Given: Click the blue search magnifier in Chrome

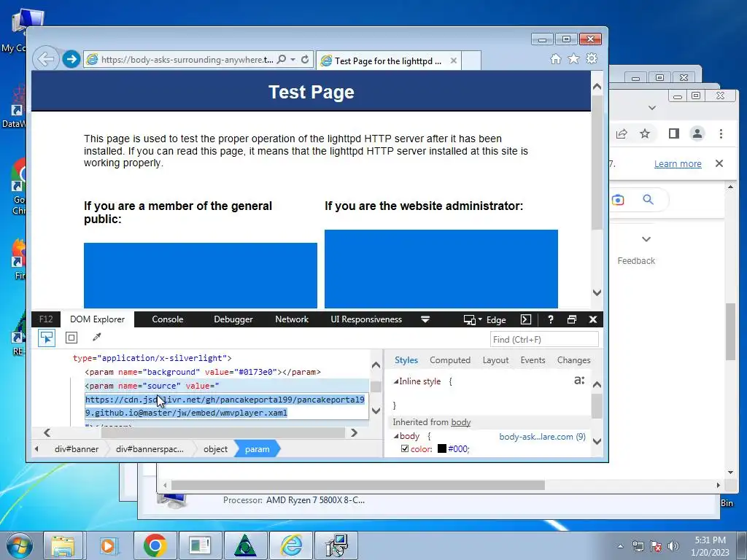Looking at the screenshot, I should pos(648,200).
